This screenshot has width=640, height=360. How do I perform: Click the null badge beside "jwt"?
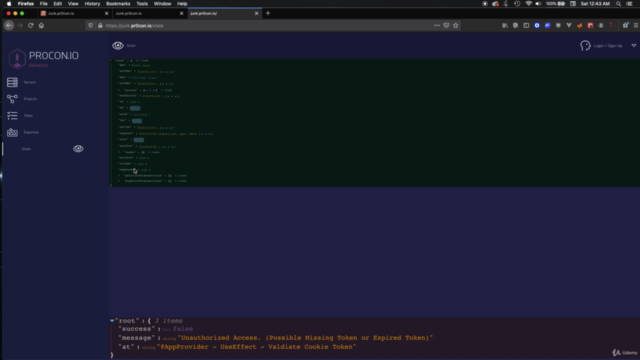click(x=137, y=121)
